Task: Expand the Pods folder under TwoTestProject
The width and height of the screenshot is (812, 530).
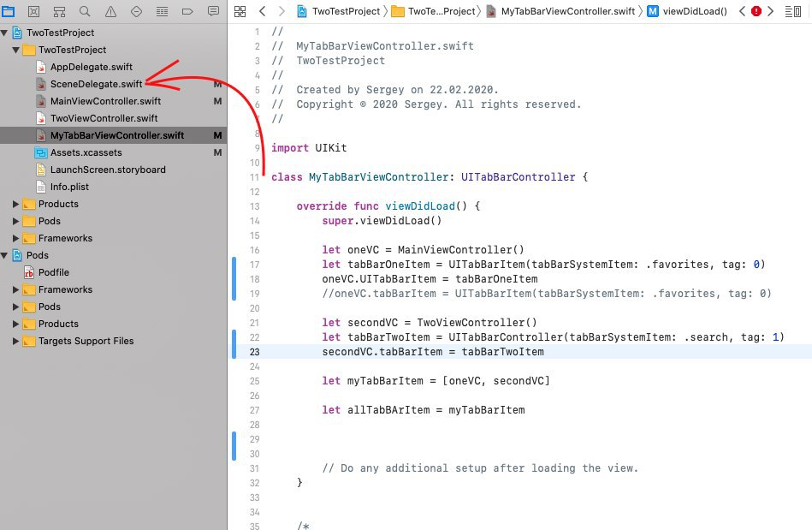Action: (x=16, y=221)
